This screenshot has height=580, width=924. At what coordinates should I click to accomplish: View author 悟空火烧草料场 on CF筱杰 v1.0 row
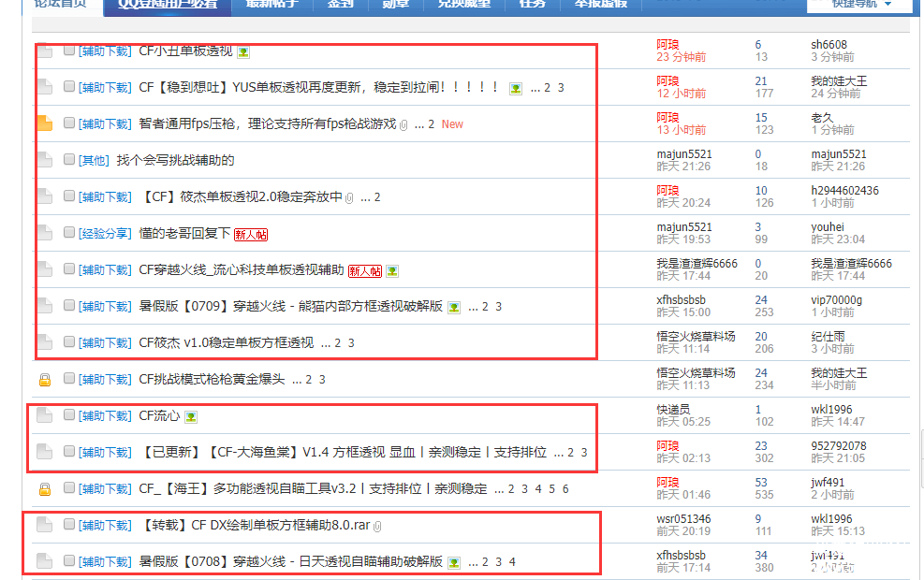(x=696, y=336)
